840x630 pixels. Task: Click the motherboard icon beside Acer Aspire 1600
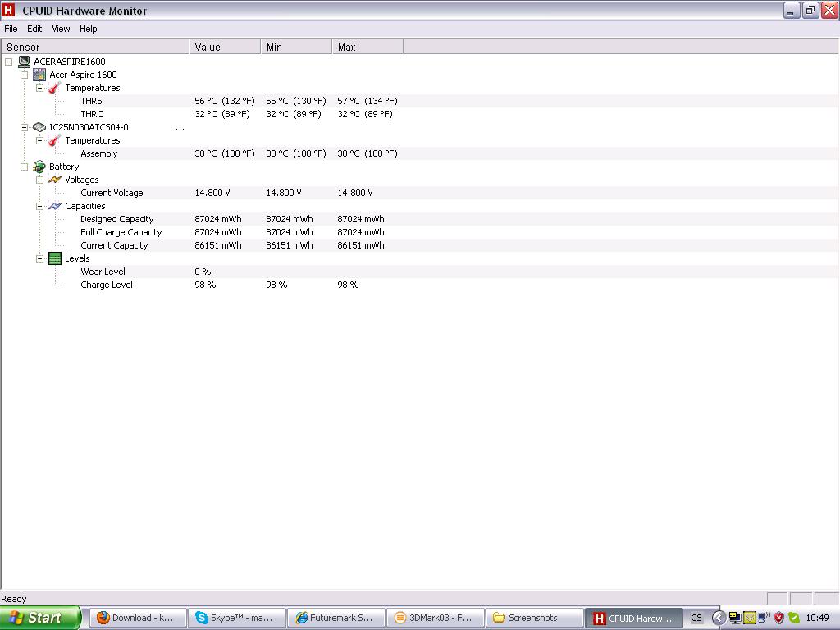tap(39, 75)
